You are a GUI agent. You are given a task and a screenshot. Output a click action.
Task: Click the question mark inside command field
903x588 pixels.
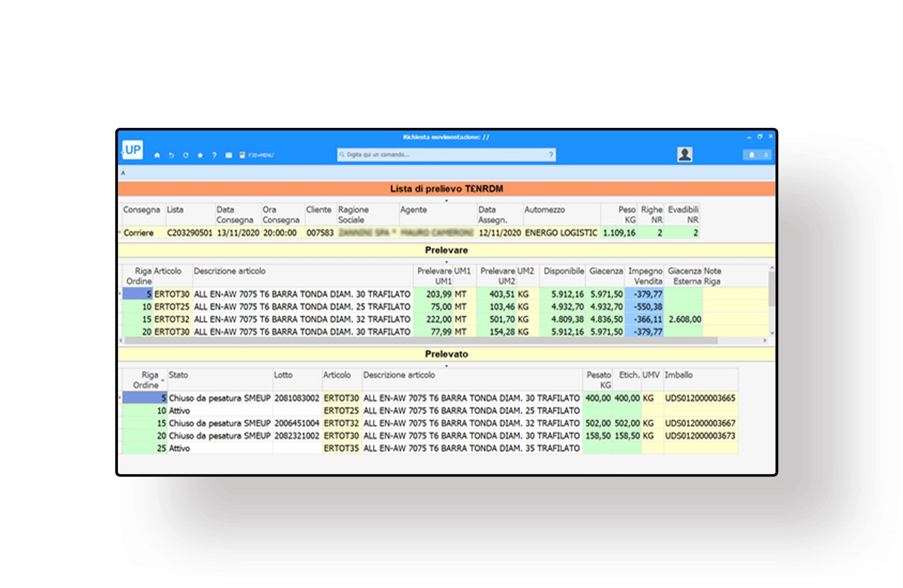[550, 155]
